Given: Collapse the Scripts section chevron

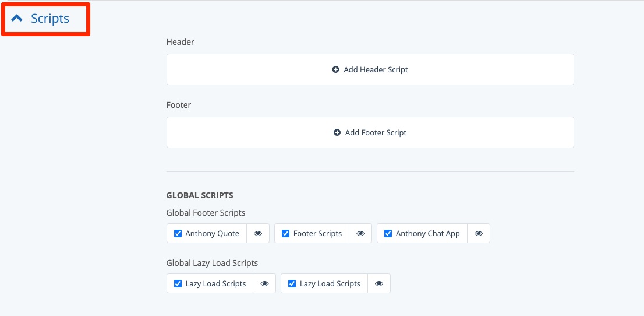Looking at the screenshot, I should pos(17,19).
